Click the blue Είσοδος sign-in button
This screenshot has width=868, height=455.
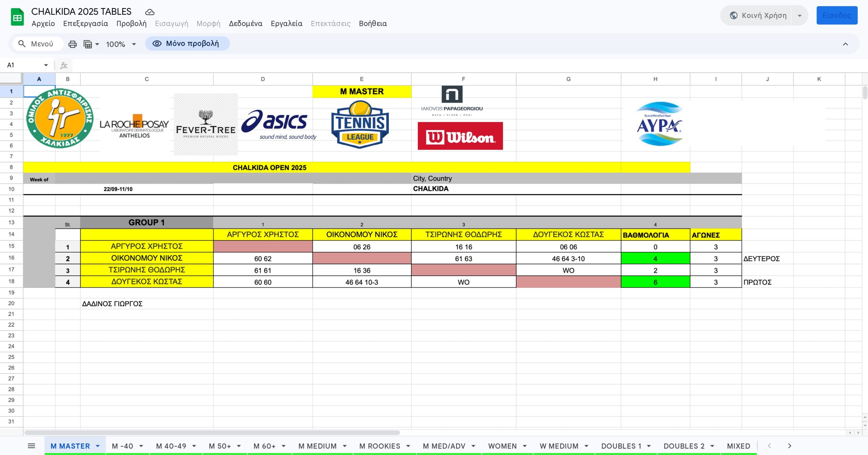(836, 16)
